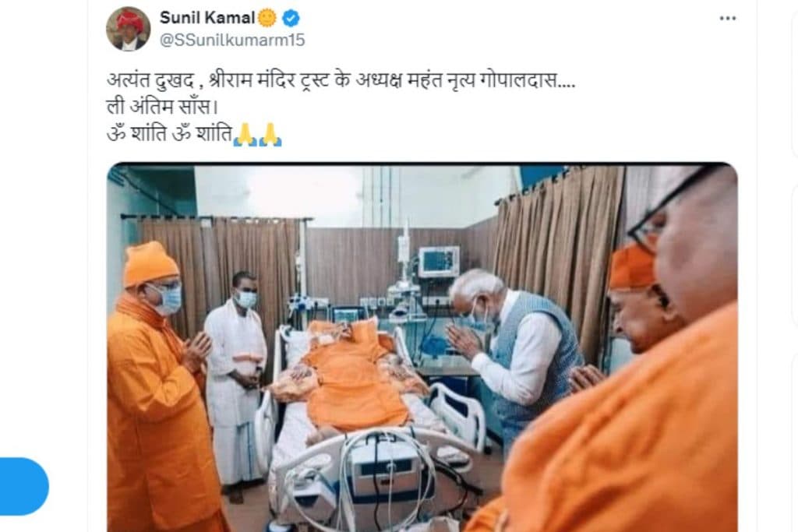The height and width of the screenshot is (532, 798).
Task: Click the tweet line 'ली अंतिम साँस।'
Action: 162,107
